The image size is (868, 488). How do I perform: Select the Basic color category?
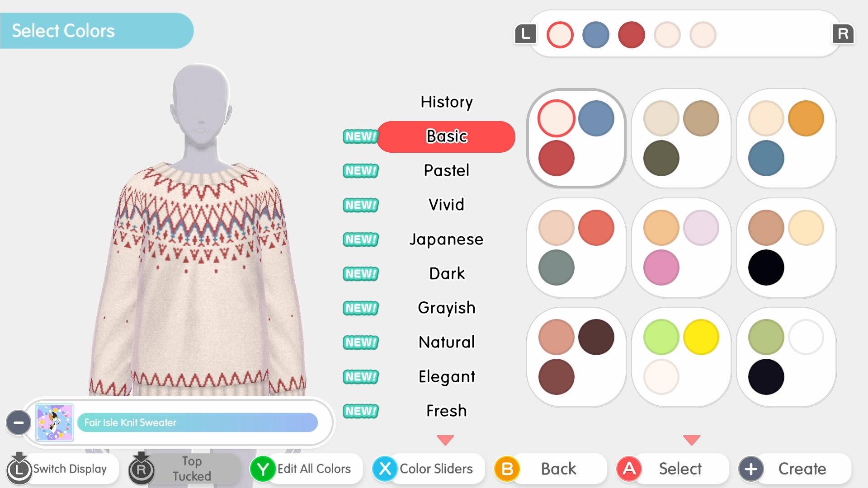pos(447,136)
